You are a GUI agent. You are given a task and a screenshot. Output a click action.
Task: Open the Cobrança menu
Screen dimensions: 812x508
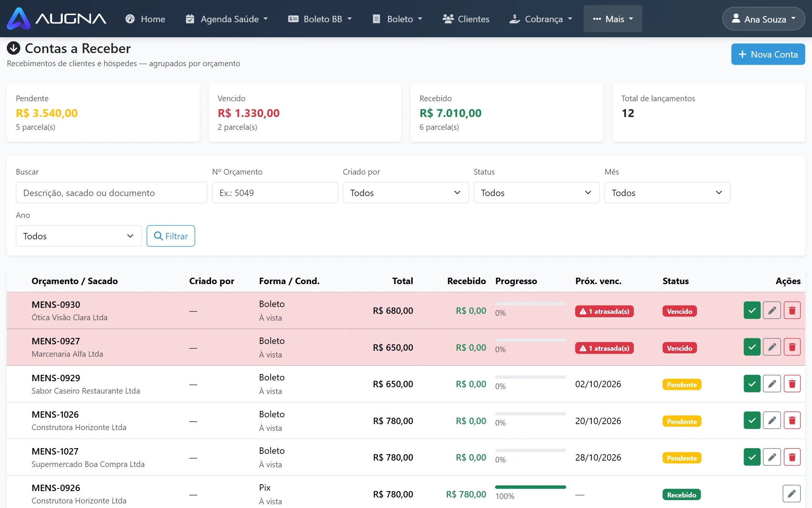[541, 19]
